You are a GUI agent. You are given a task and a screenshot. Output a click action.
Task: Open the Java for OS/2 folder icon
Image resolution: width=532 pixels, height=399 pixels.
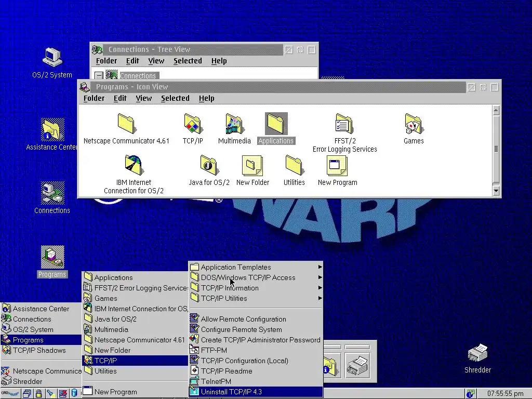[x=209, y=165]
